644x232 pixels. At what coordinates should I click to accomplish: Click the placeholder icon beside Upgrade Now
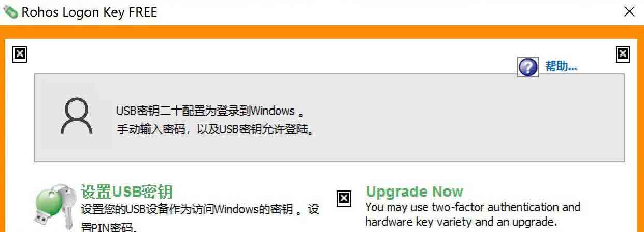coord(344,198)
